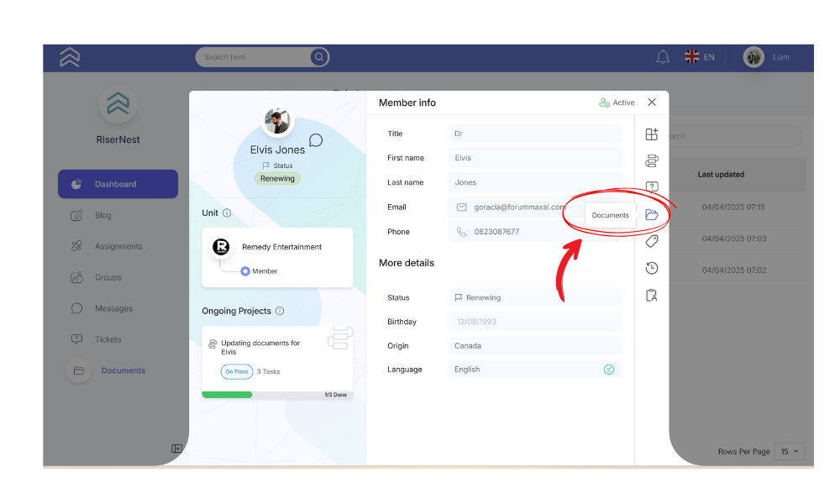
Task: Open Liam's profile avatar
Action: (x=753, y=57)
